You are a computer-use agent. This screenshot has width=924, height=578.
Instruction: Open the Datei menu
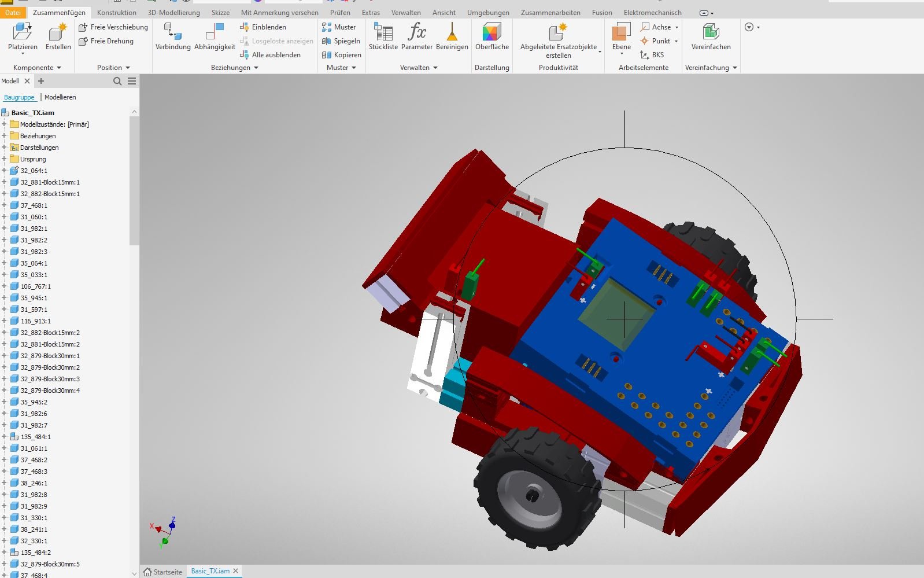[13, 12]
